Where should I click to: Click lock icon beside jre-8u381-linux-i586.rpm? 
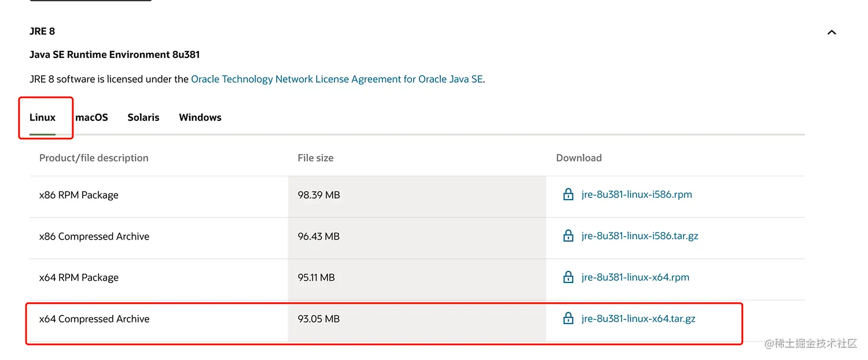pyautogui.click(x=568, y=194)
